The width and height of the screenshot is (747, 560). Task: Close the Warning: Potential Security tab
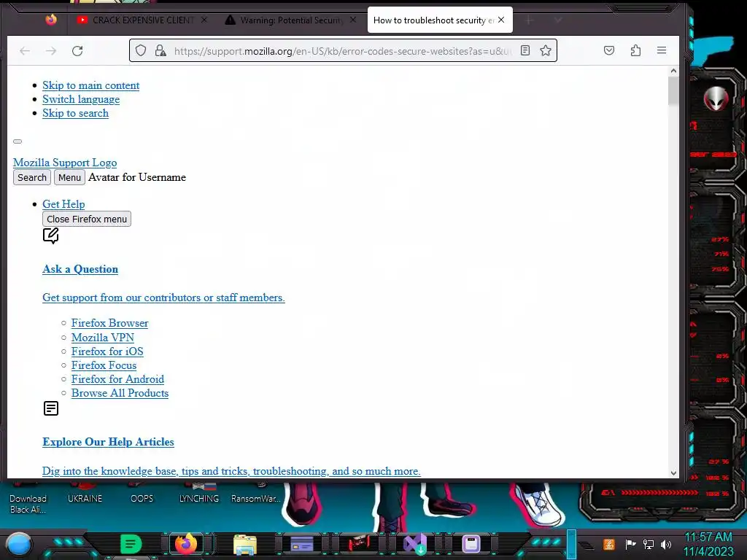(353, 20)
